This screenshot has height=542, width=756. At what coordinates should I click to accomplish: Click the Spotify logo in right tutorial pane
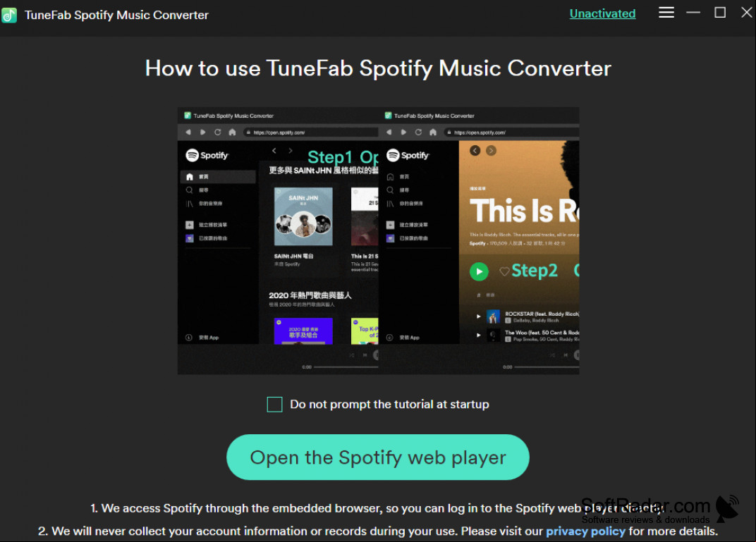[408, 155]
